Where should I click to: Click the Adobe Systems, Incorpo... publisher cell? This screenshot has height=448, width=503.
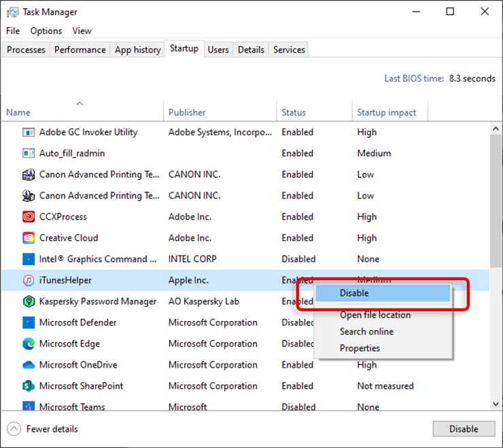click(220, 132)
